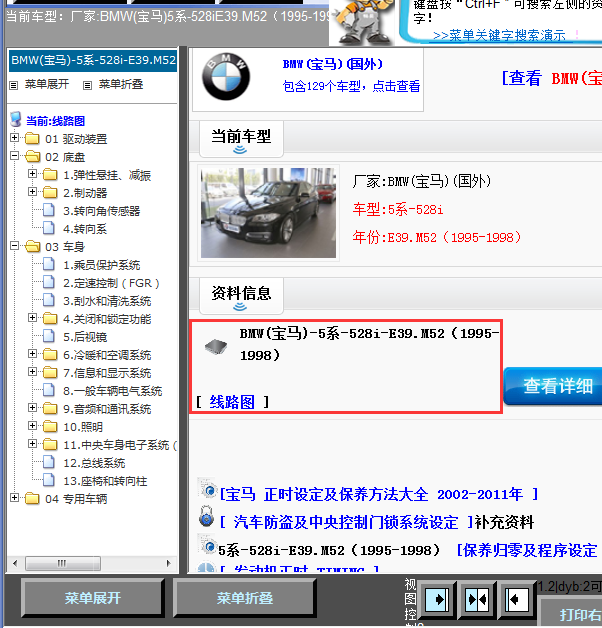Click the page icon beside 2.定速控制 (FGR)

pos(49,282)
